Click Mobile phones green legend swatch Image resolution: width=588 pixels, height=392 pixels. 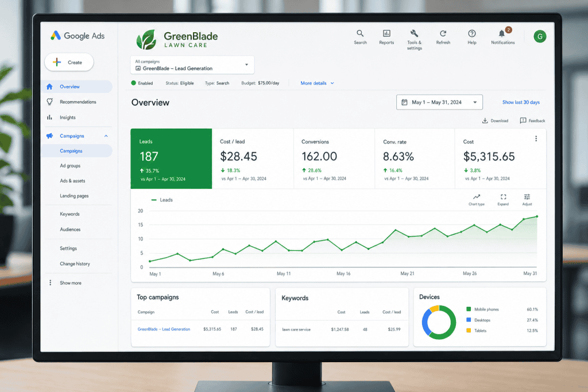click(469, 309)
